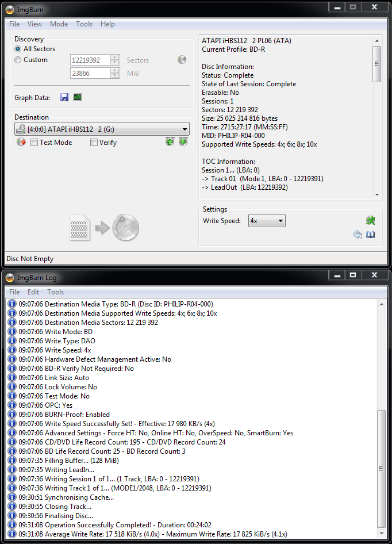Click info icon beside BURN-Proof: Enabled entry

(x=12, y=414)
